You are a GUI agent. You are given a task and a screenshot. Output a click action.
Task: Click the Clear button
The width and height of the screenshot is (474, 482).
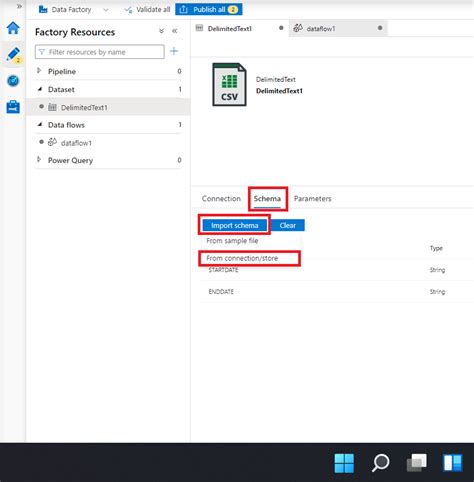pyautogui.click(x=288, y=225)
